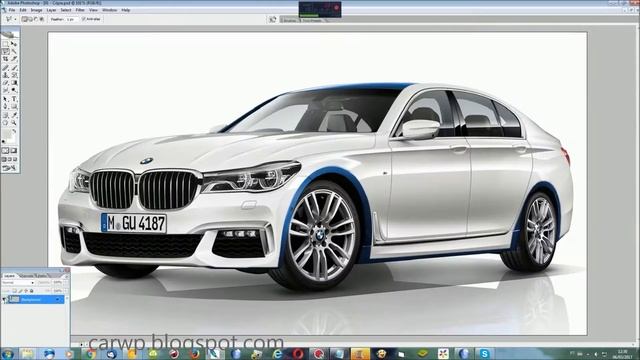The height and width of the screenshot is (360, 640).
Task: Choose Intersect with Selection mode
Action: (x=41, y=19)
